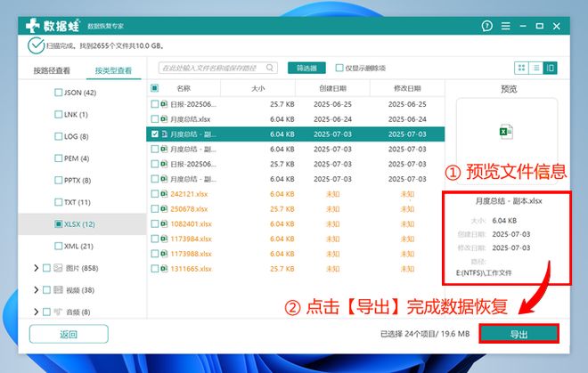Expand the 图片 (858) category

[36, 268]
